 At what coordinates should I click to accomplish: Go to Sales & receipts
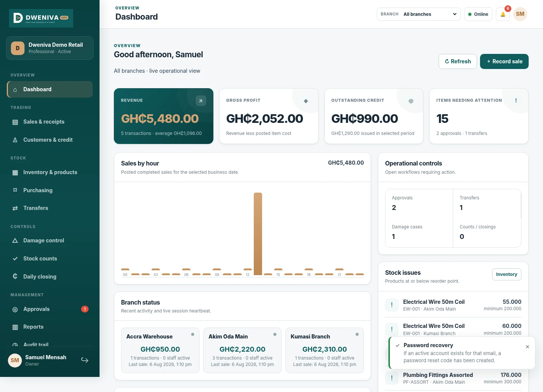pos(50,122)
